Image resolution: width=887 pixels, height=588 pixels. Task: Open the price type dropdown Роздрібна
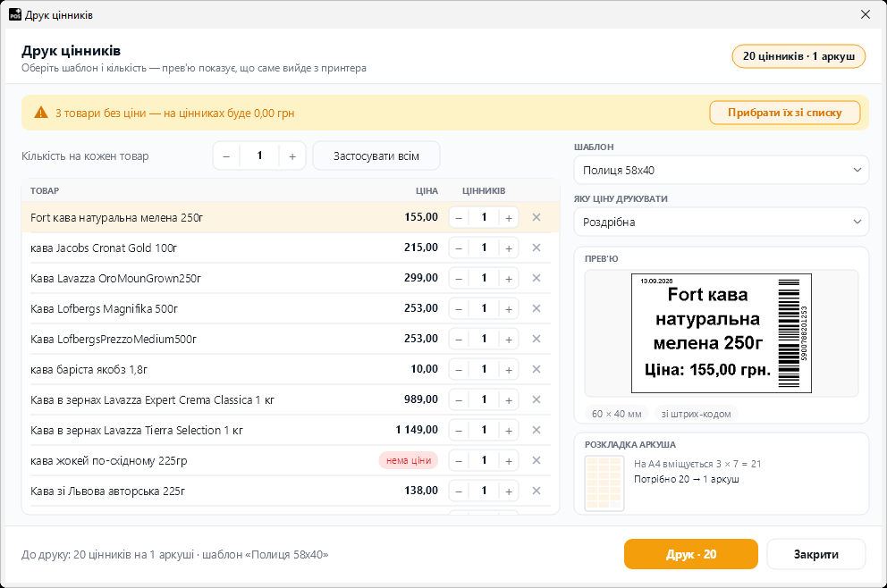722,222
